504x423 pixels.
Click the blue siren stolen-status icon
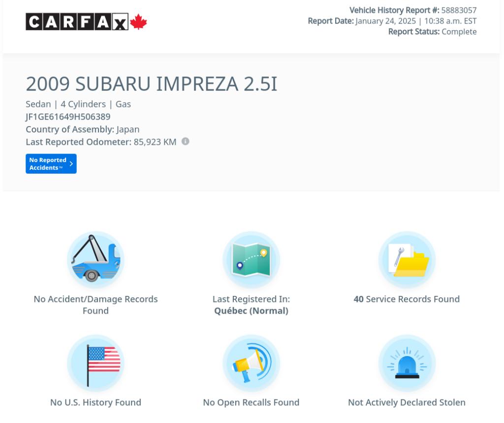pyautogui.click(x=407, y=363)
